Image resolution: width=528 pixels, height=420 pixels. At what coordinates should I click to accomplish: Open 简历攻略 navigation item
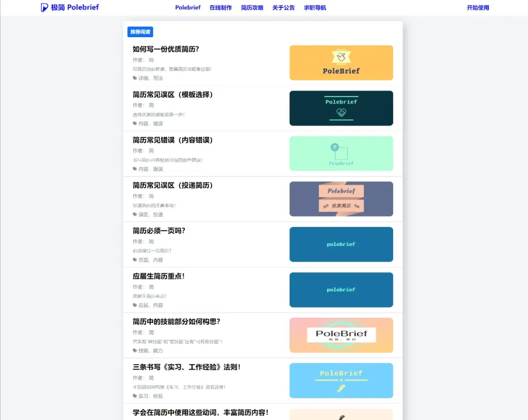(x=252, y=7)
